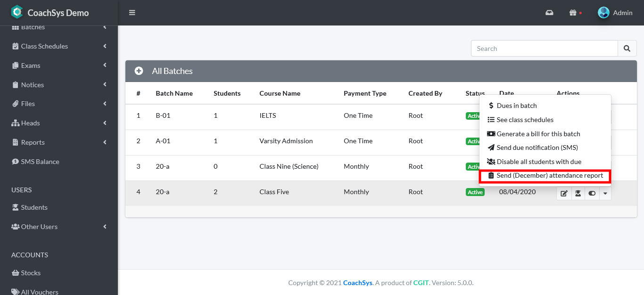
Task: Click the search magnifier button
Action: coord(627,49)
